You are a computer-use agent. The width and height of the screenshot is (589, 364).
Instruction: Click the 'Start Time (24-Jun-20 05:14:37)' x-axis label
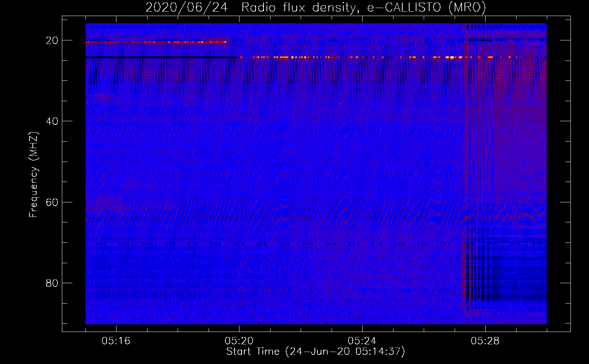coord(316,352)
